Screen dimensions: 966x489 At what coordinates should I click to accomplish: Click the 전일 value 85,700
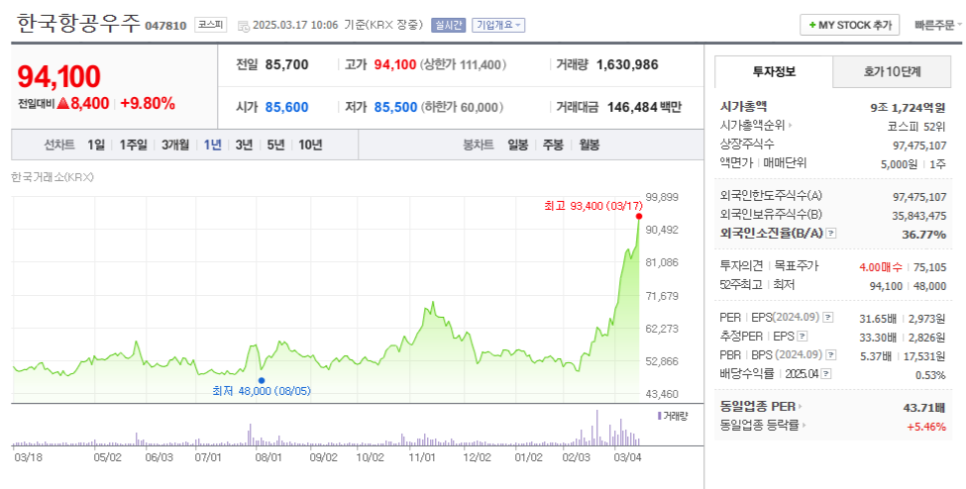[x=286, y=65]
